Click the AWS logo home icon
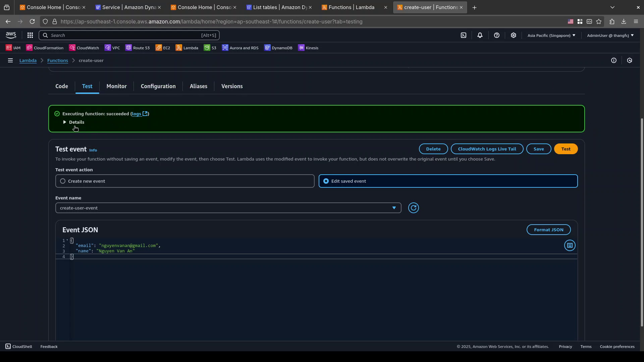The image size is (644, 362). [x=11, y=35]
